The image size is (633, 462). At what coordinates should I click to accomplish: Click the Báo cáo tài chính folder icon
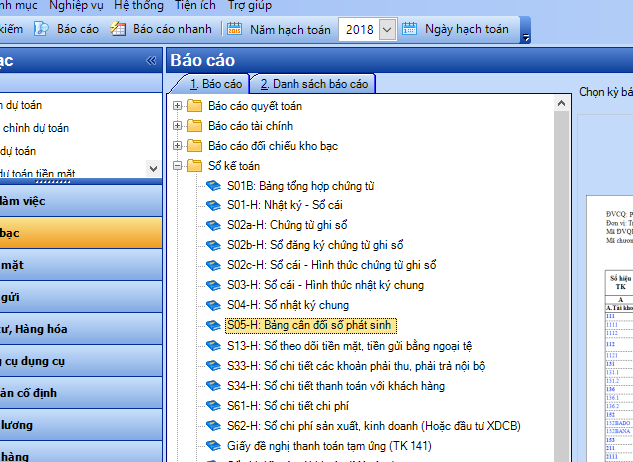pos(195,126)
